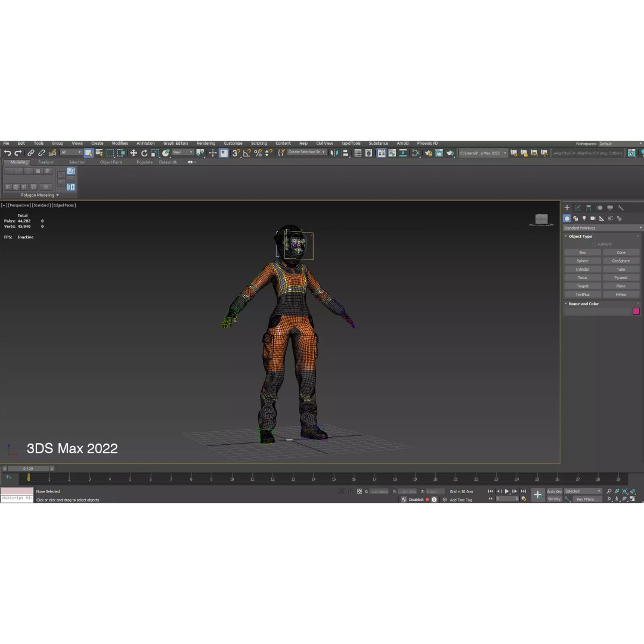The image size is (644, 644).
Task: Open the File menu
Action: (x=6, y=143)
